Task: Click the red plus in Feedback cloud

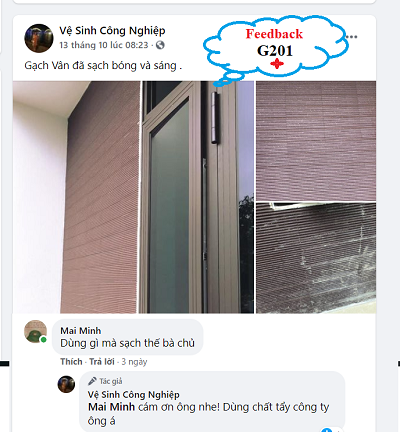Action: (277, 63)
